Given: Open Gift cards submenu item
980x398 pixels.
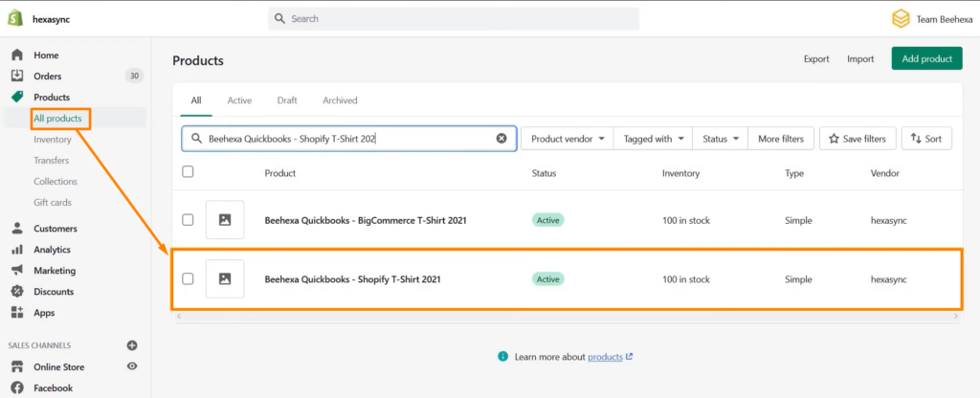Looking at the screenshot, I should tap(53, 203).
